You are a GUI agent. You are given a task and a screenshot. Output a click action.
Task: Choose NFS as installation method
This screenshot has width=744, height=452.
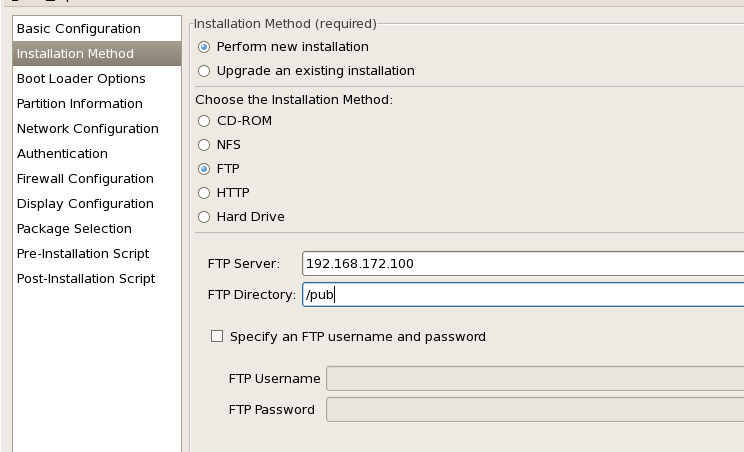(205, 145)
